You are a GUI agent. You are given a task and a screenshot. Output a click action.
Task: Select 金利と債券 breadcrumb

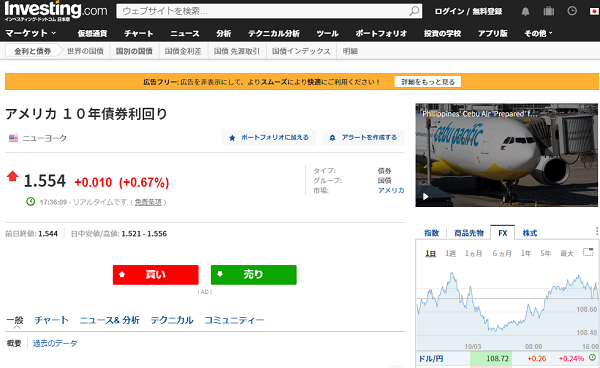coord(32,51)
